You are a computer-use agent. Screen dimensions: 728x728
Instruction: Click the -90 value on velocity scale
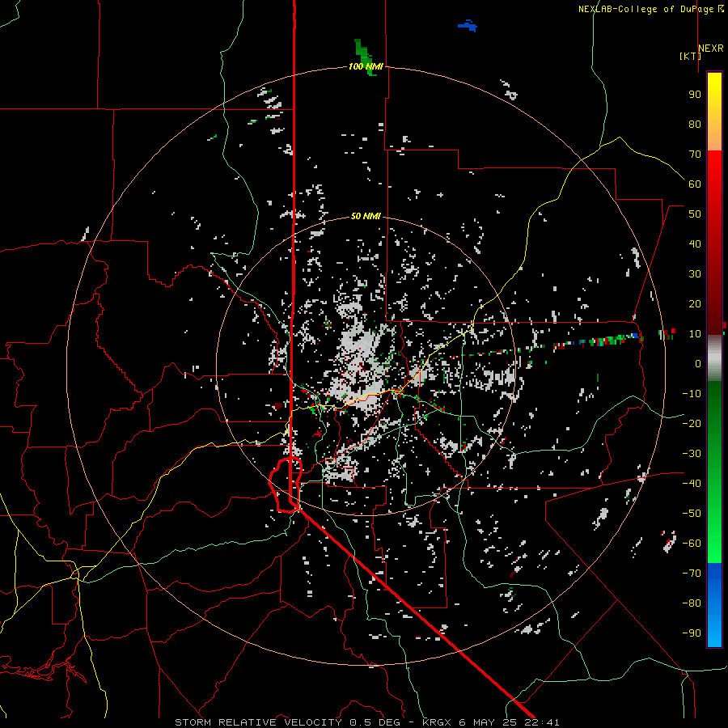pos(692,633)
